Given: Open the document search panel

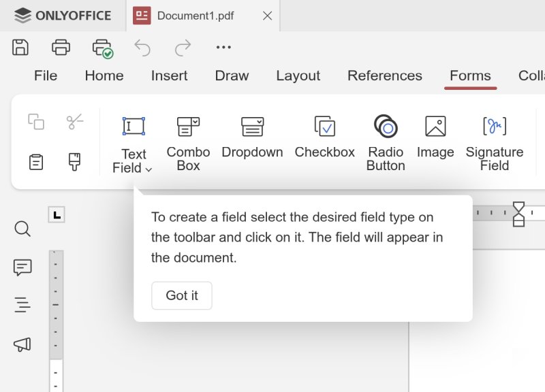Looking at the screenshot, I should tap(22, 229).
